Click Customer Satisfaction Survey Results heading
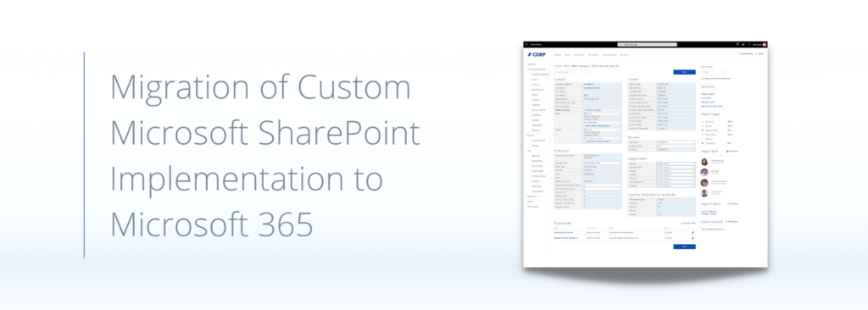 (652, 194)
